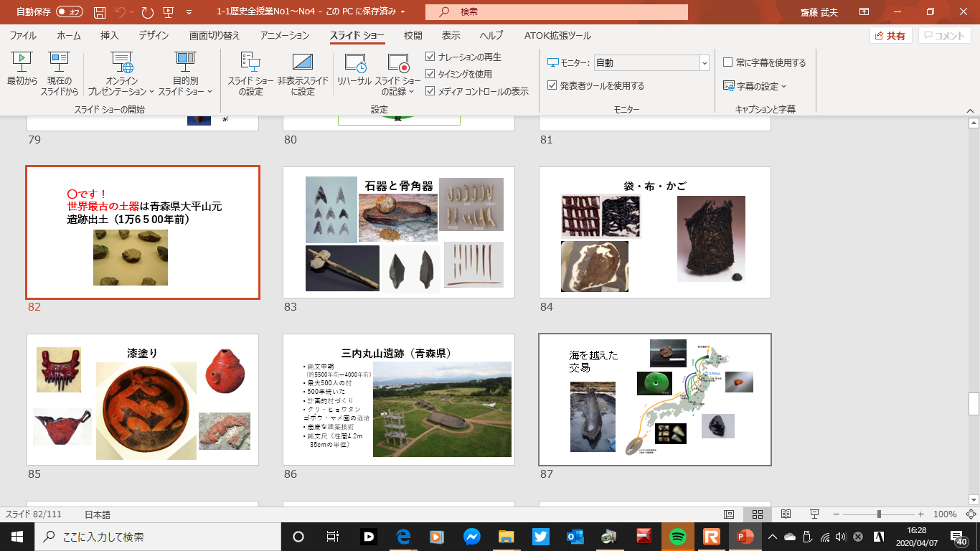Viewport: 980px width, 551px height.
Task: Zoom in with the plus button
Action: pyautogui.click(x=920, y=514)
